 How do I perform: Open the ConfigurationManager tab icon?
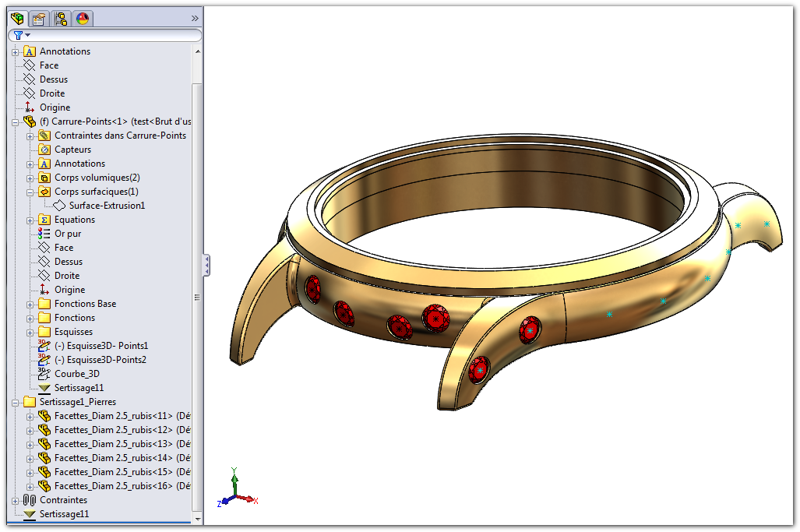click(x=61, y=19)
